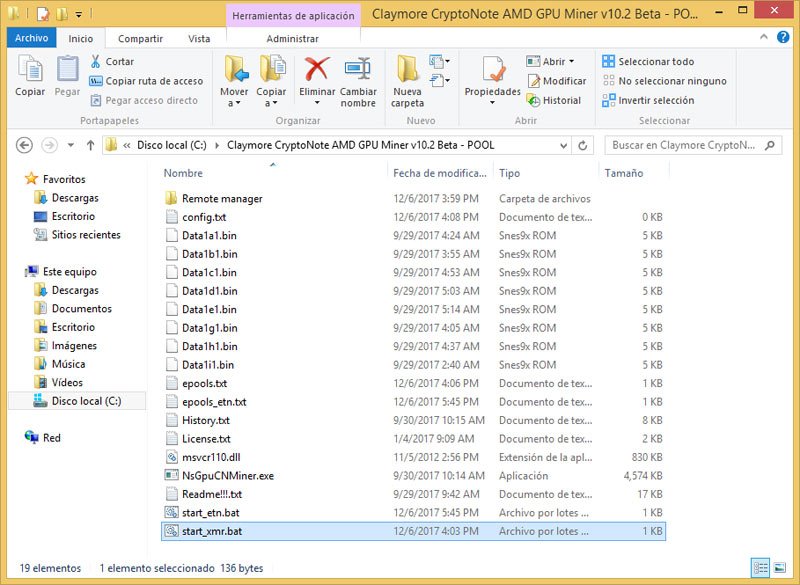Open the Archivo menu
The image size is (800, 585).
click(31, 38)
